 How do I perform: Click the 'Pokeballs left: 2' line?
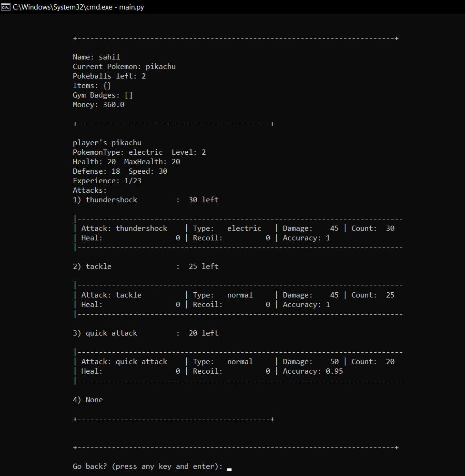pyautogui.click(x=109, y=76)
